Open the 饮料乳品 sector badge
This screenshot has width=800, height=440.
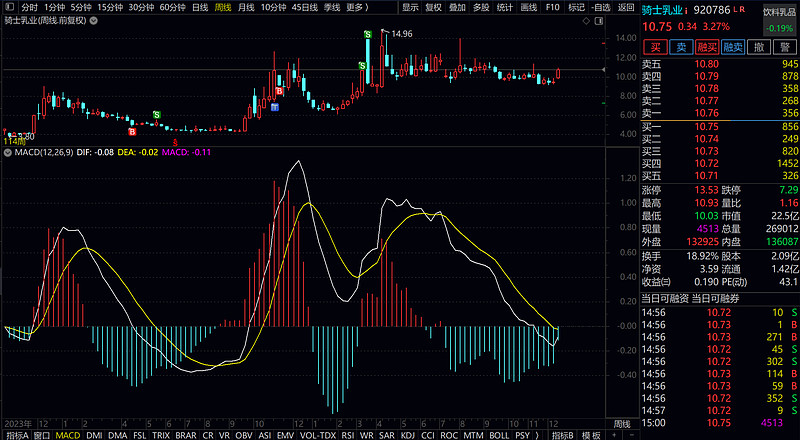coord(780,10)
